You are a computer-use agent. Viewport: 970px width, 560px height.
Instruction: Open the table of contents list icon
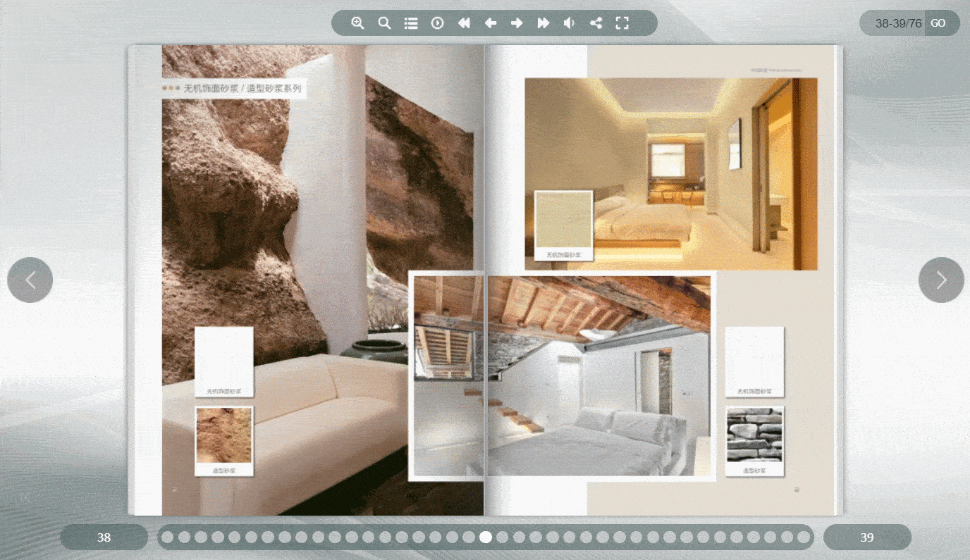(411, 23)
